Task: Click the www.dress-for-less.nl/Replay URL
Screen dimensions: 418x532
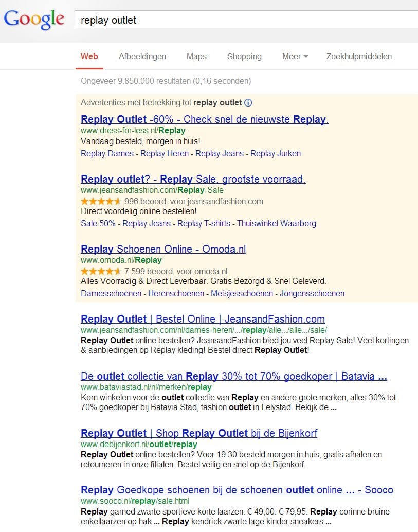Action: point(133,131)
